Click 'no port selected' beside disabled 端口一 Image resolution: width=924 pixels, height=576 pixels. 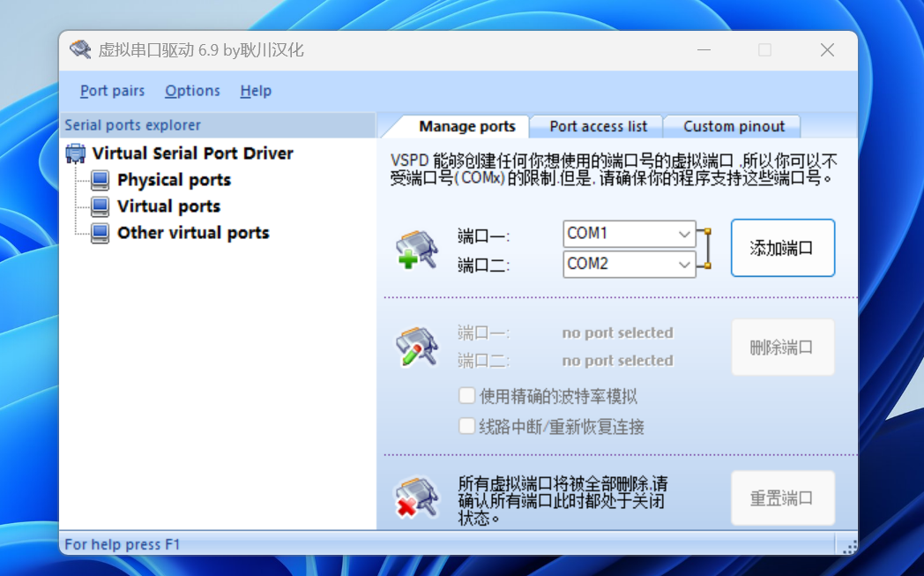click(x=617, y=333)
